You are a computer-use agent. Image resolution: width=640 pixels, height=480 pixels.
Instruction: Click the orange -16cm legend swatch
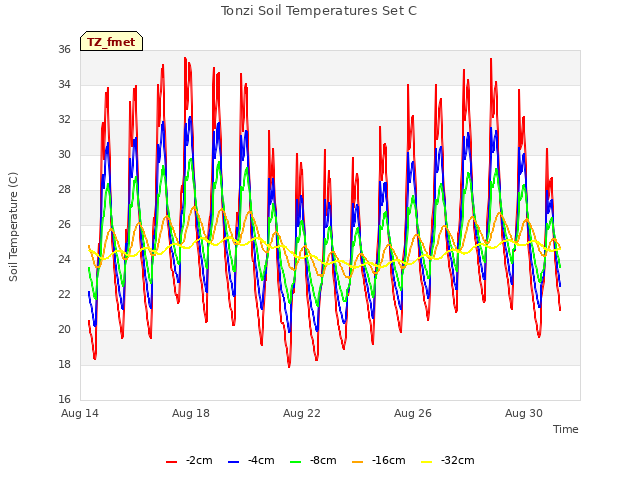(358, 462)
